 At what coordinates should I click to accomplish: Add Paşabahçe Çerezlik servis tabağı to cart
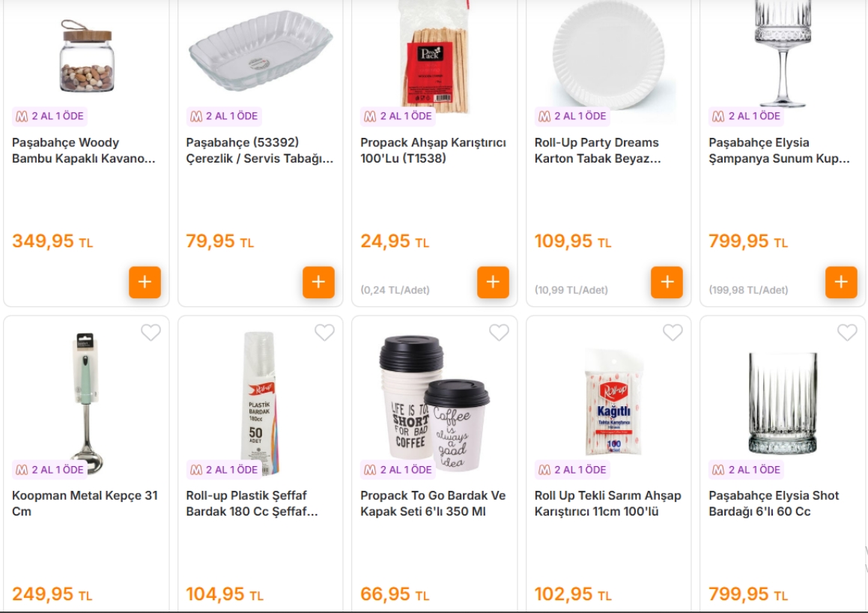pyautogui.click(x=318, y=282)
